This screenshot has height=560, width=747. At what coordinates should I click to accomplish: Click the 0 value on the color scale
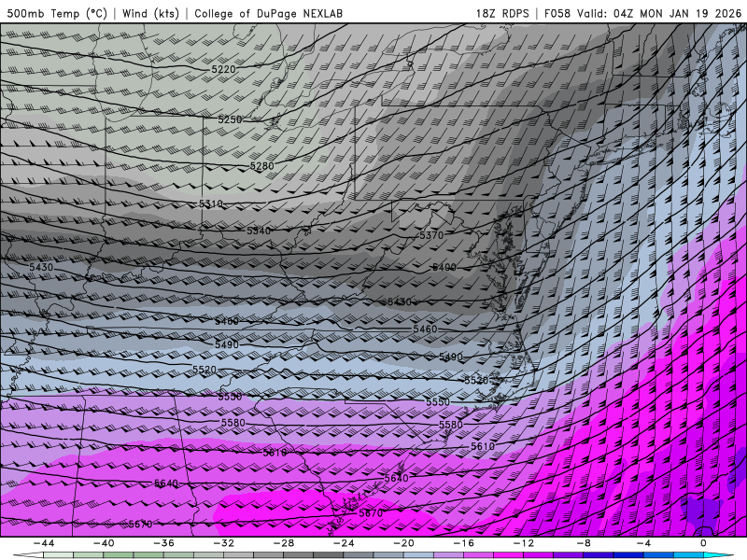click(x=703, y=543)
